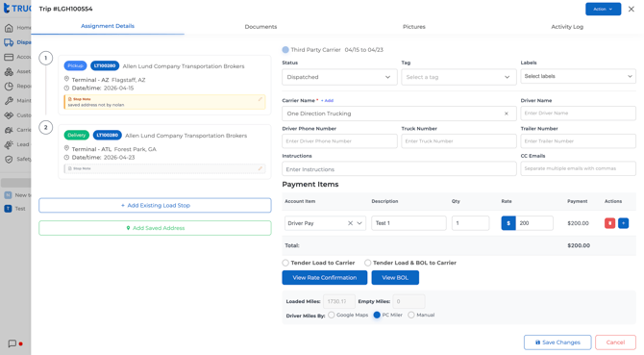Click the View BOL button
The height and width of the screenshot is (355, 644).
[395, 278]
